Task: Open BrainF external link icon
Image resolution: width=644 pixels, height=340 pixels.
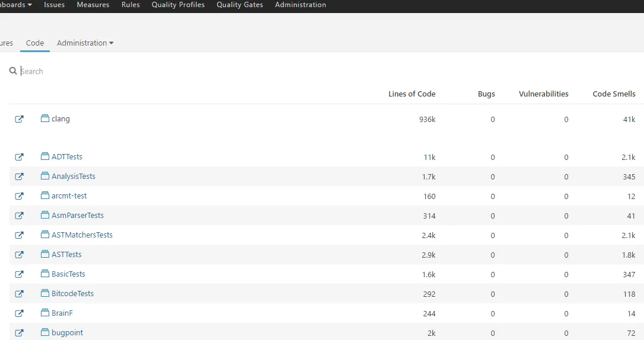Action: (20, 313)
